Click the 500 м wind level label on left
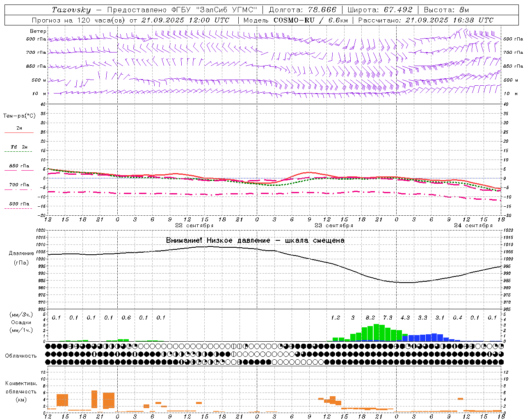The image size is (525, 420). 39,80
